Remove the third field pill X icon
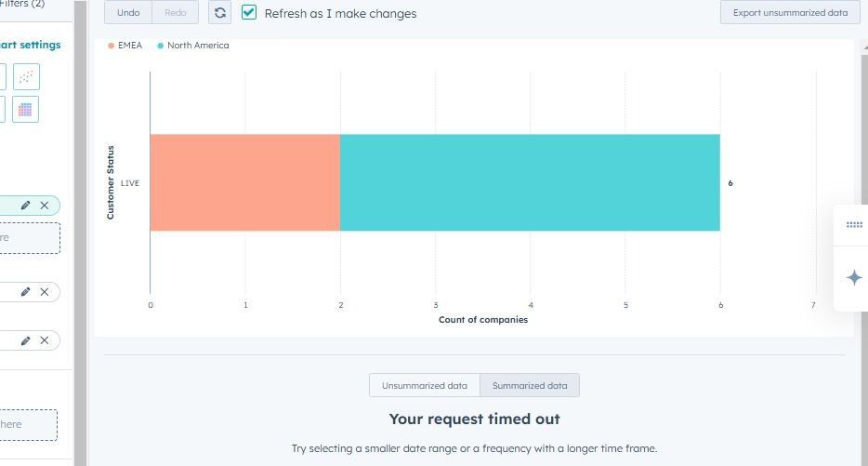Image resolution: width=868 pixels, height=466 pixels. coord(44,340)
